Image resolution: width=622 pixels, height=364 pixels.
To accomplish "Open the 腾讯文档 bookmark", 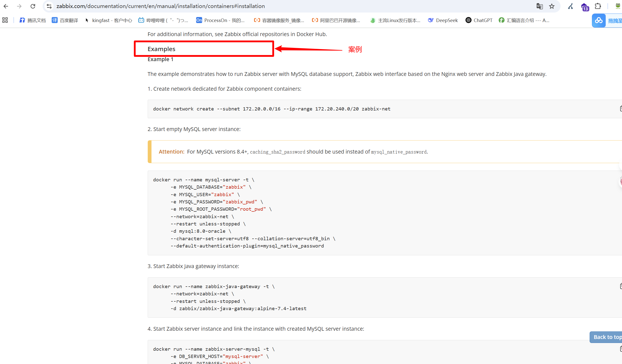I will pos(33,20).
